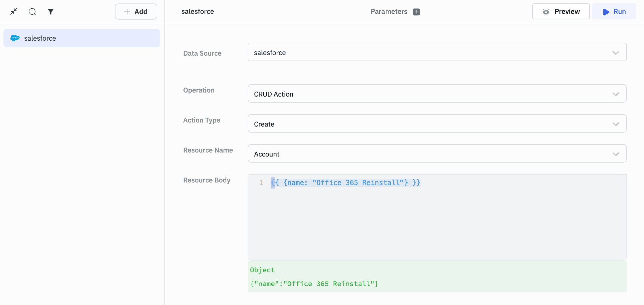Click the Add query button

[136, 12]
